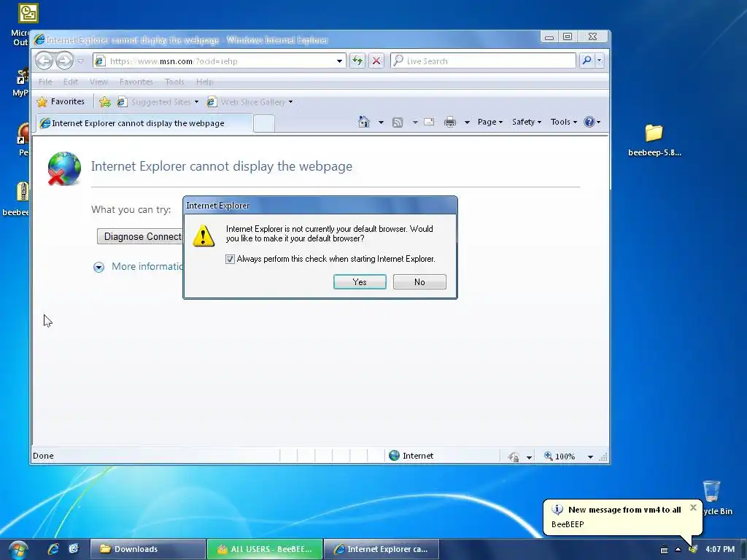Viewport: 747px width, 560px height.
Task: Close the BeeBEEP notification balloon
Action: click(693, 507)
